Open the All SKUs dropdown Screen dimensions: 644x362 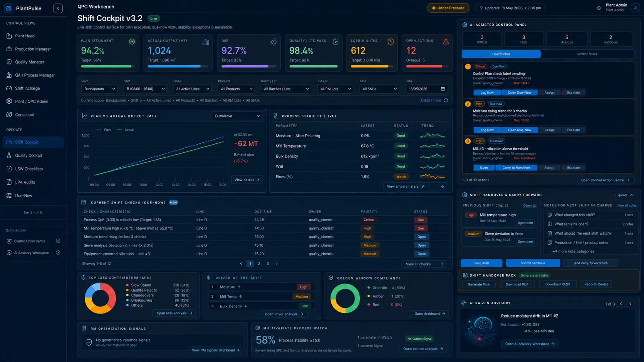coord(379,89)
